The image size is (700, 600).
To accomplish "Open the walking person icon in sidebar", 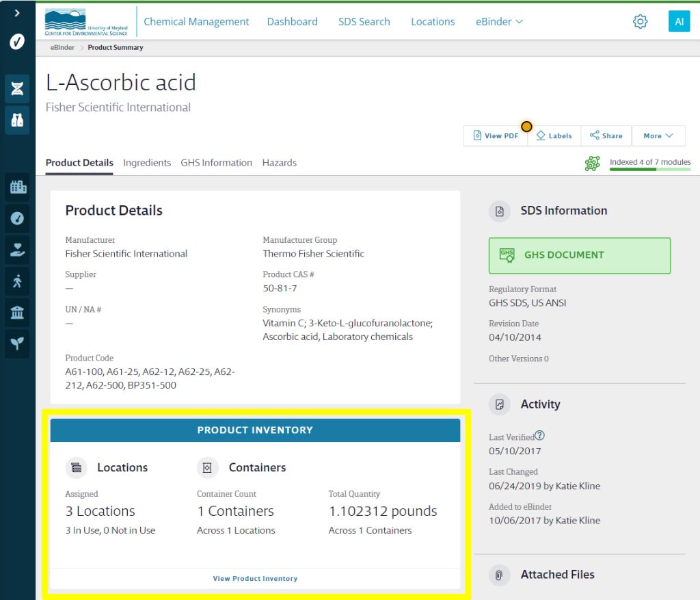I will 17,281.
